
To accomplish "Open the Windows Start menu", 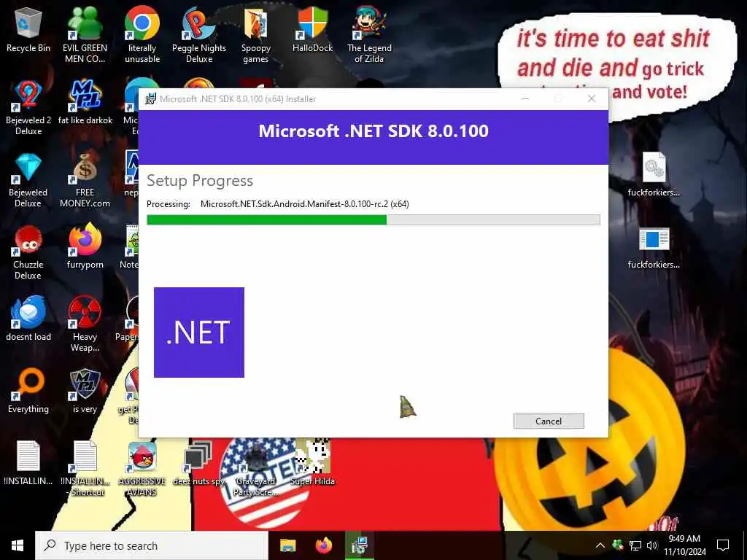I will (x=18, y=545).
